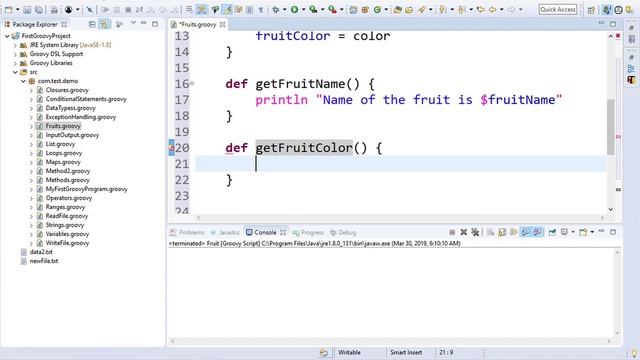Viewport: 640px width, 360px height.
Task: Click the Run Last Tool (external tools) icon
Action: [x=333, y=9]
